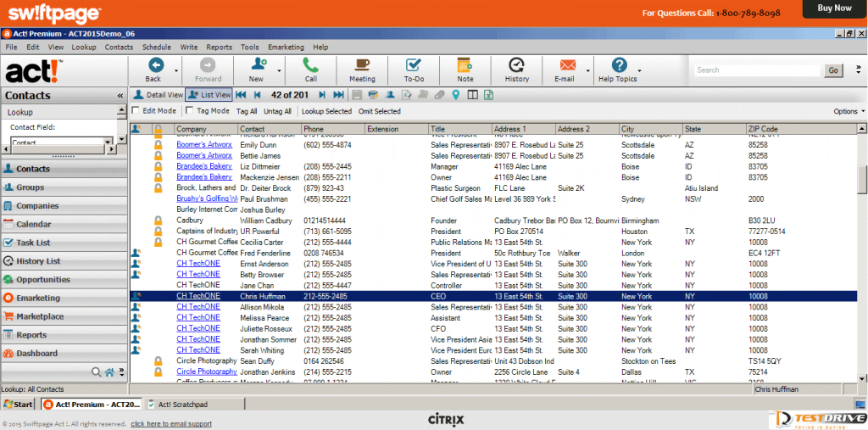Enable the Edit Mode checkbox
868x430 pixels.
[136, 111]
